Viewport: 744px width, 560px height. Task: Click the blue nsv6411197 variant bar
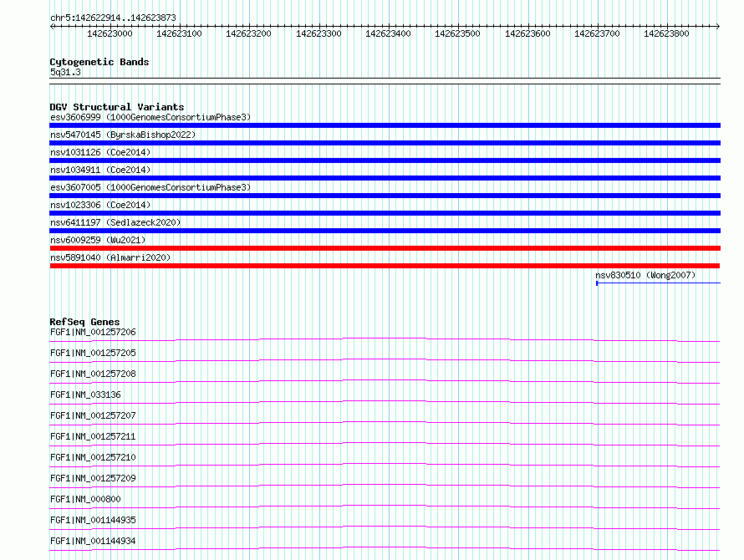coord(385,231)
